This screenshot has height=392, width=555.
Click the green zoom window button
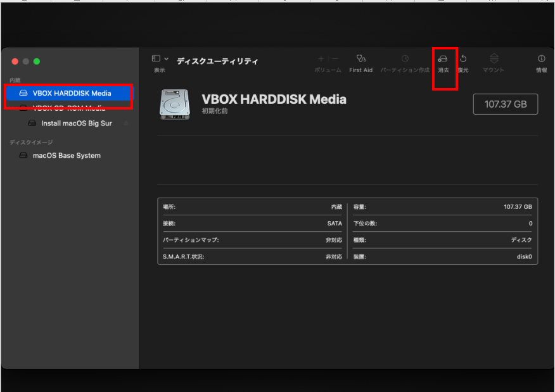pyautogui.click(x=37, y=61)
